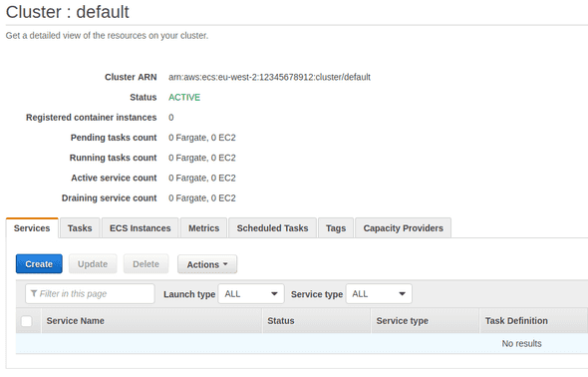Toggle the select-all services checkbox
Viewport: 588px width, 377px height.
pyautogui.click(x=27, y=321)
